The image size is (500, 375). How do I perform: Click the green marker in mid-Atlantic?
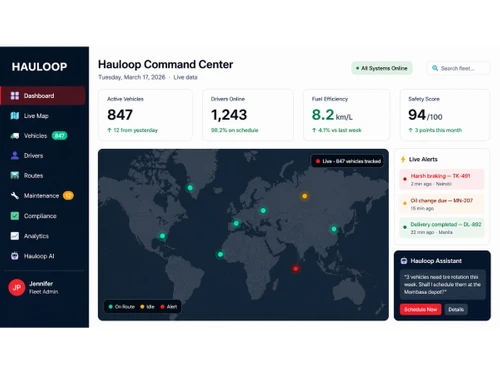pos(220,255)
